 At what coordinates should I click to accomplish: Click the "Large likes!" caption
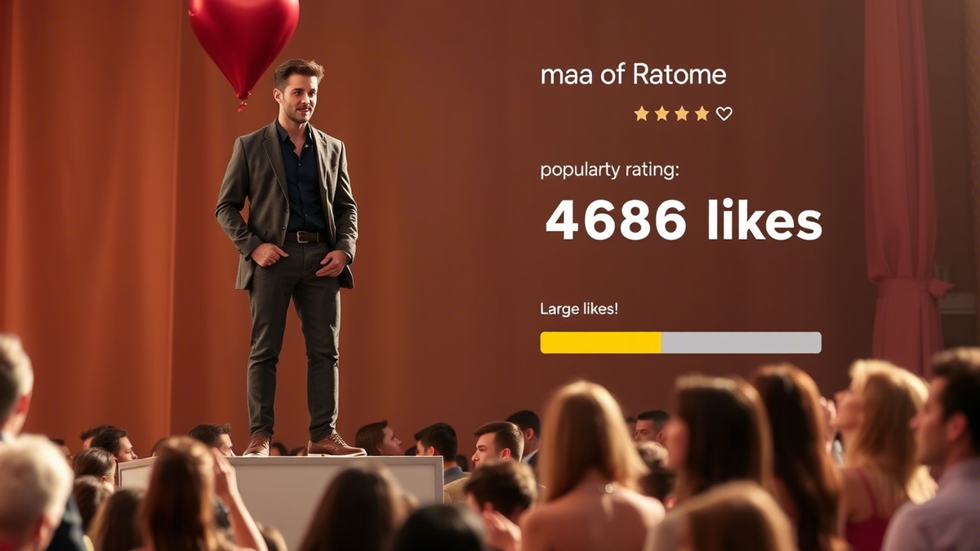point(579,309)
